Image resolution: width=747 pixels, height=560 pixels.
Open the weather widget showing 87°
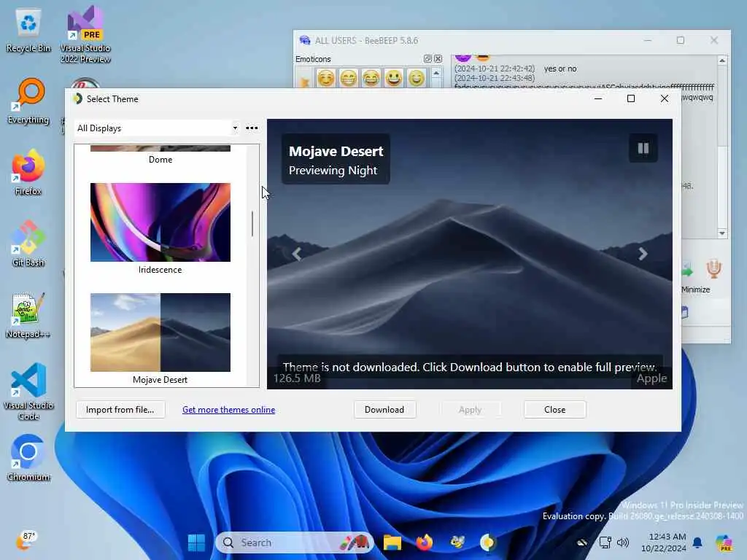26,540
